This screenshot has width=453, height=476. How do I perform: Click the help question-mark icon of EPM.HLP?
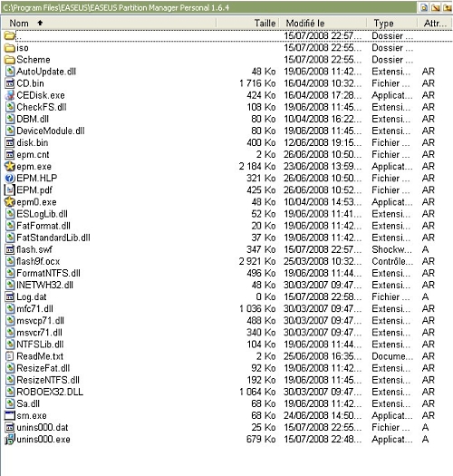point(10,179)
